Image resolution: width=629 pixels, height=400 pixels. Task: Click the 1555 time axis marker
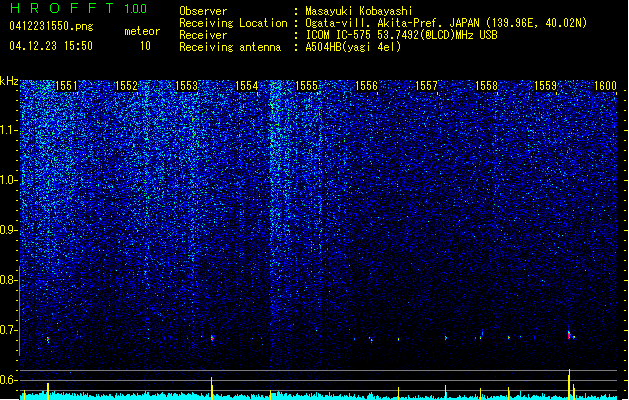click(306, 86)
